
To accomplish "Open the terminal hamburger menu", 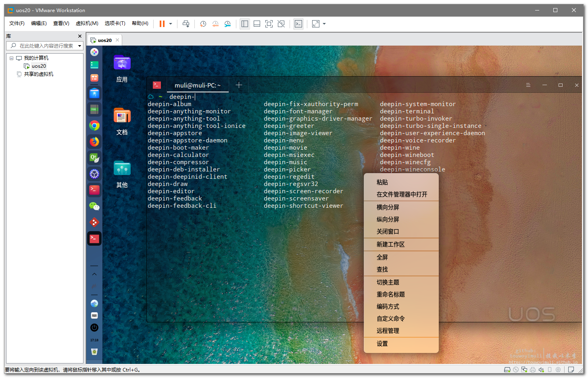I will tap(528, 85).
